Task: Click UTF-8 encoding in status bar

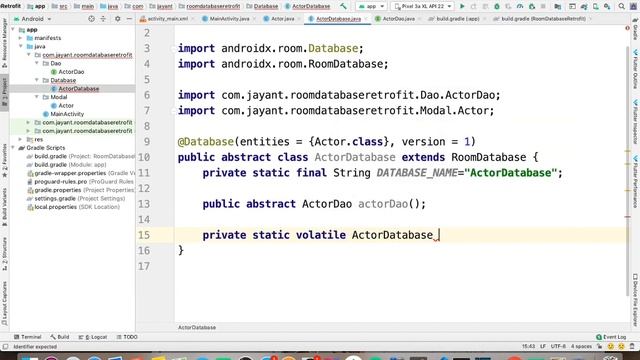Action: click(x=558, y=347)
